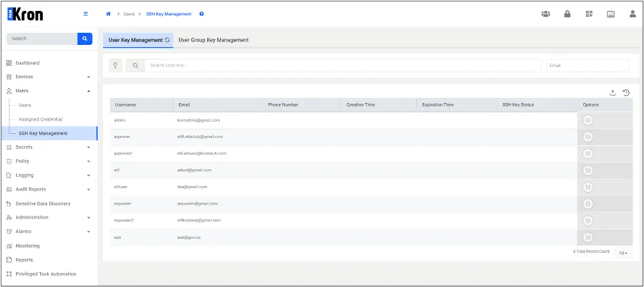Open options icon for elif row

(x=588, y=170)
